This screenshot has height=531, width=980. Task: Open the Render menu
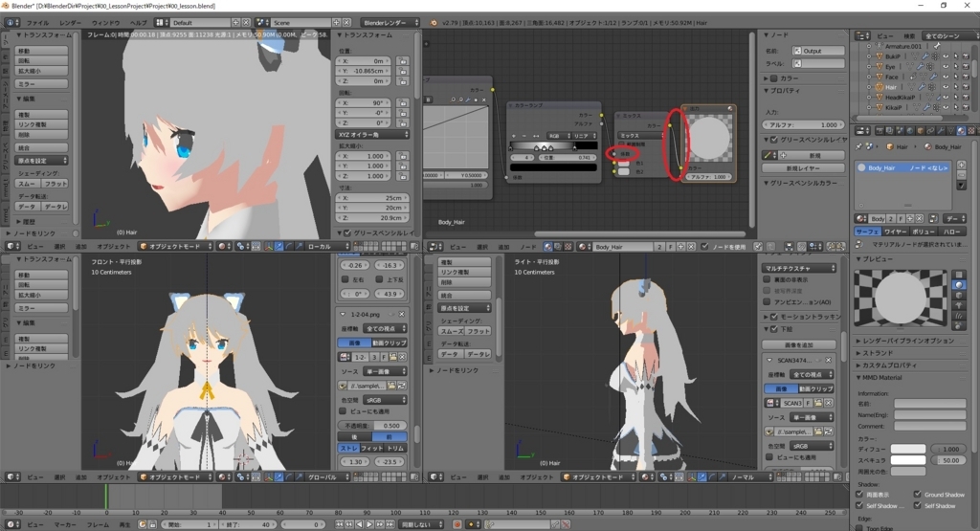point(70,23)
